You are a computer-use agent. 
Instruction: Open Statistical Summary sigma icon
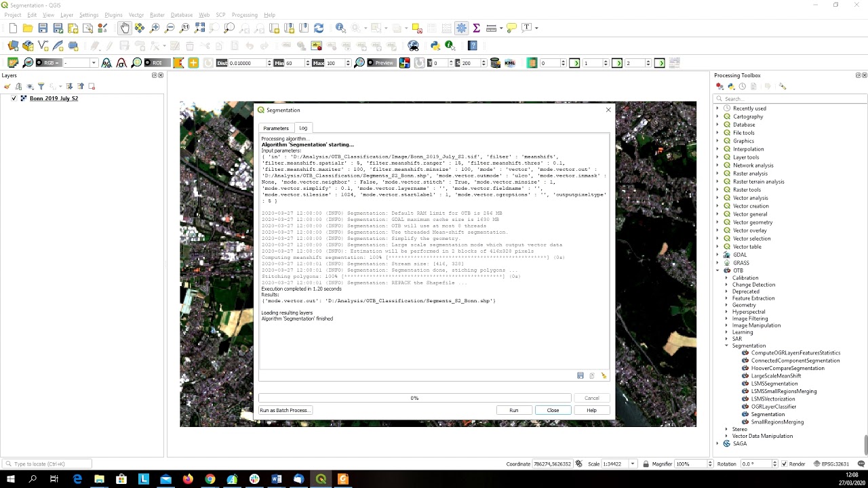coord(476,28)
